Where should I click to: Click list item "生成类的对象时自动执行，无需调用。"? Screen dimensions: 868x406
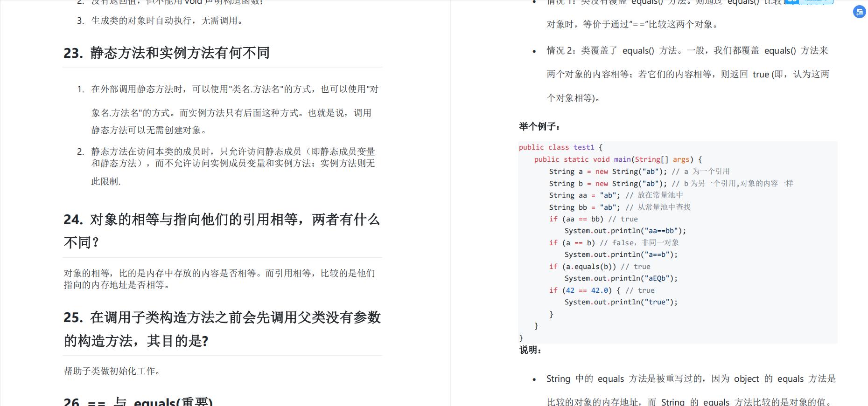tap(168, 21)
